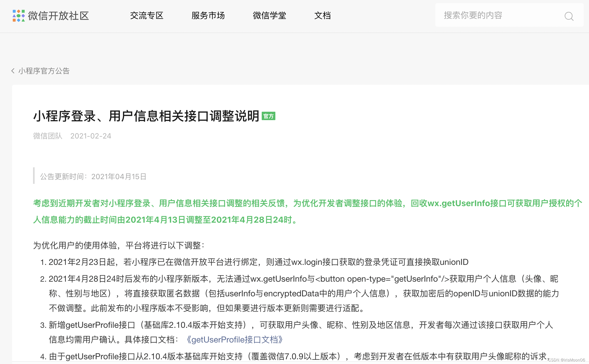Viewport: 589px width, 364px height.
Task: Go to 微信学堂 in navigation
Action: click(x=269, y=16)
